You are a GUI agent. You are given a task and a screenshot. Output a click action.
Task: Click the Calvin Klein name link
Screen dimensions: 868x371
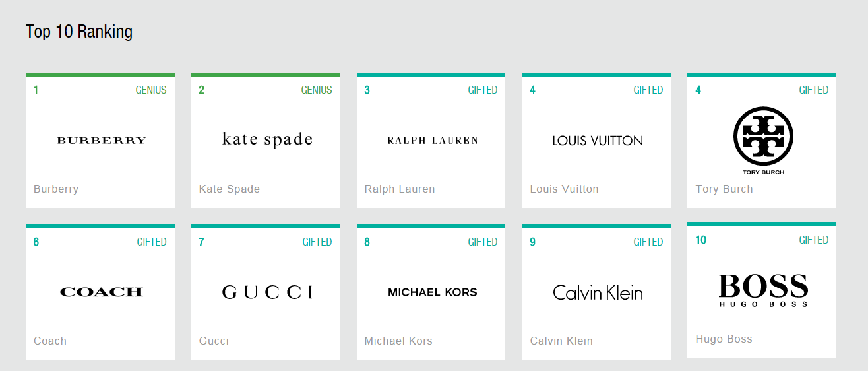click(561, 341)
